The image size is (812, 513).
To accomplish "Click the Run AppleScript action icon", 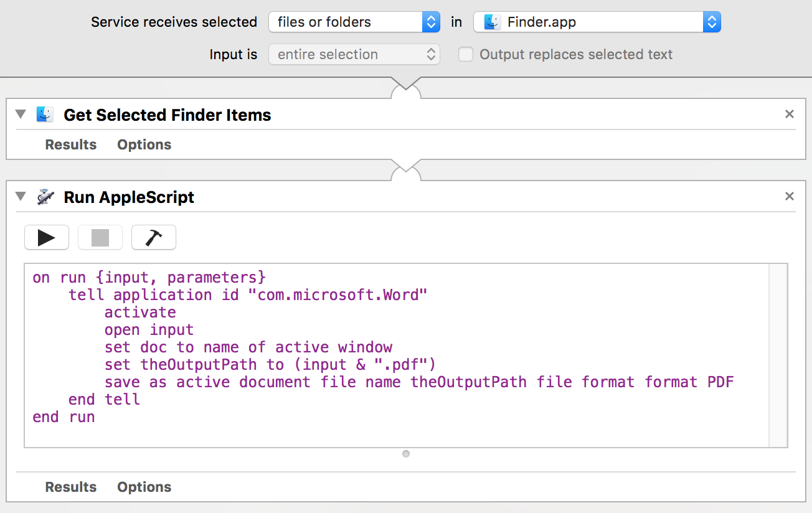I will coord(45,197).
